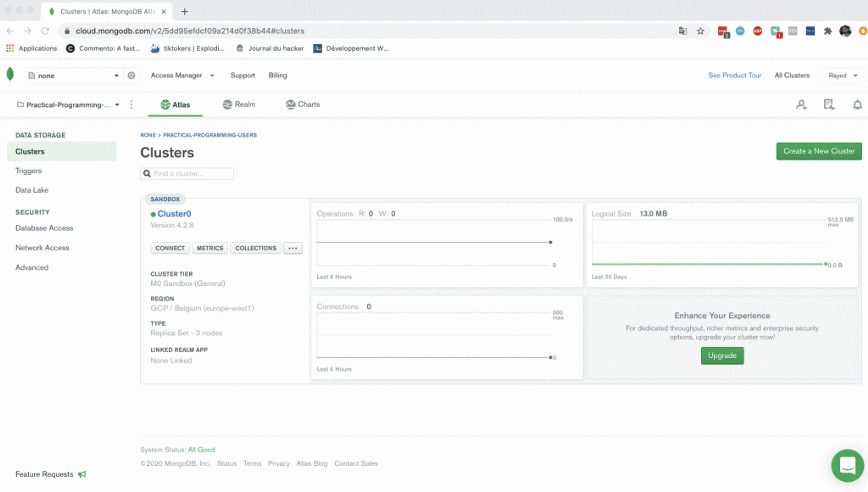Close the Clusters browser tab
This screenshot has height=492, width=868.
click(164, 12)
